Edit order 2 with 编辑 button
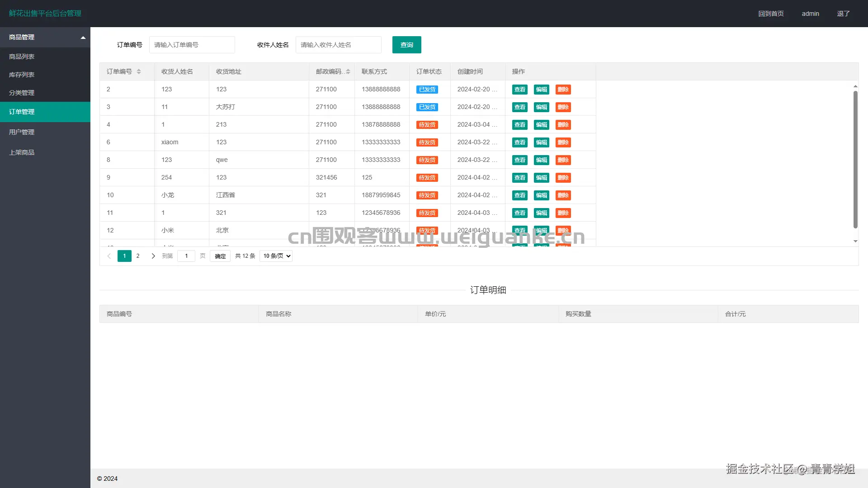This screenshot has height=488, width=868. pyautogui.click(x=542, y=90)
